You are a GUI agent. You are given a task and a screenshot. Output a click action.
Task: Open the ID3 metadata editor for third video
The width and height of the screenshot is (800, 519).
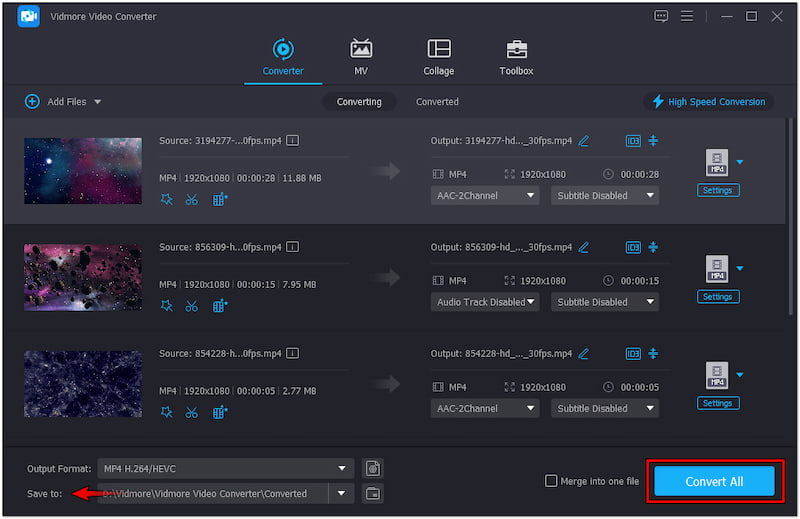tap(632, 353)
